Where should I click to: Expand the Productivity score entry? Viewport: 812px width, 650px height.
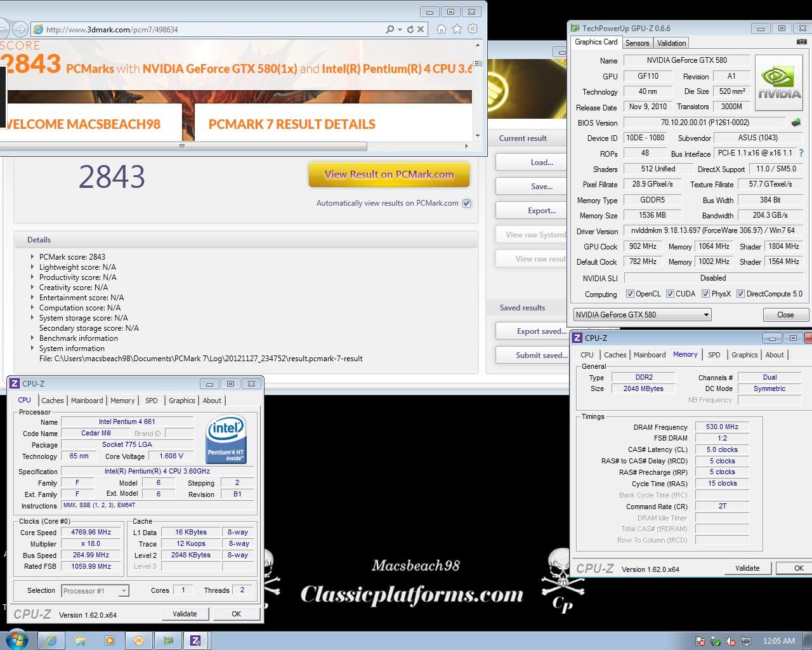32,277
